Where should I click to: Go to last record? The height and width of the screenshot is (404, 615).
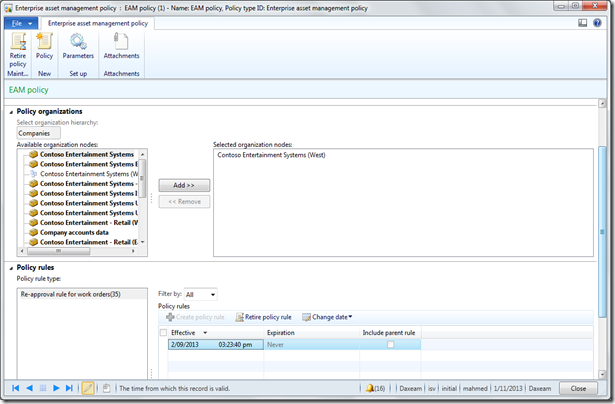(x=69, y=388)
